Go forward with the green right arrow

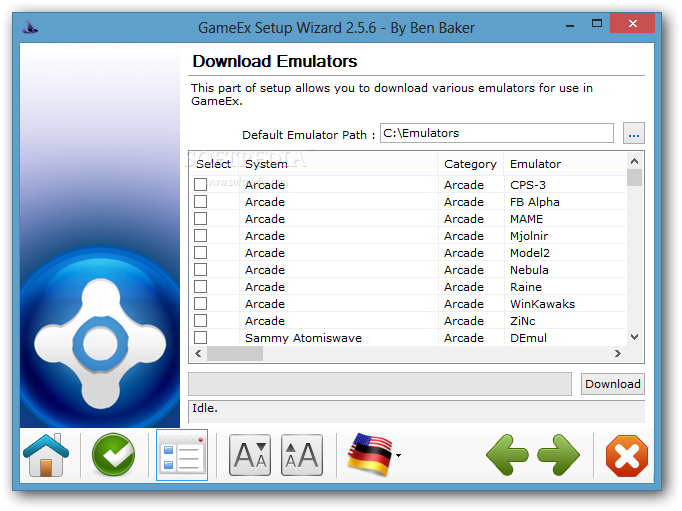(558, 455)
